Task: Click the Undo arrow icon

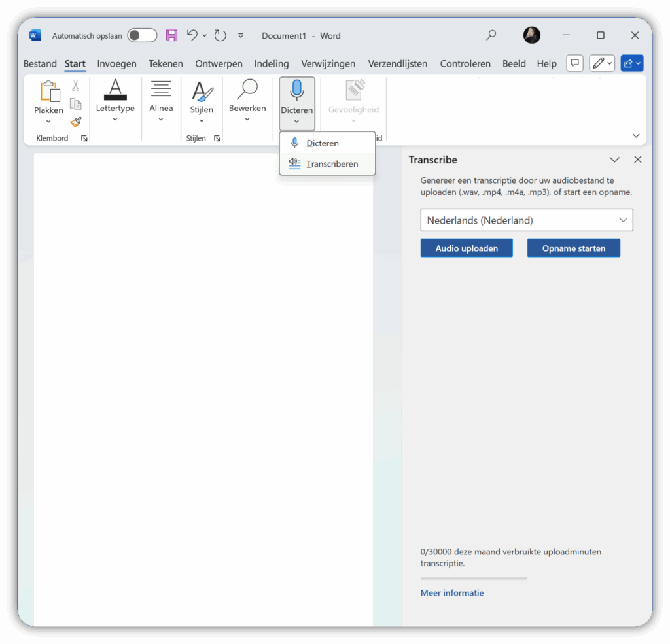Action: point(192,36)
